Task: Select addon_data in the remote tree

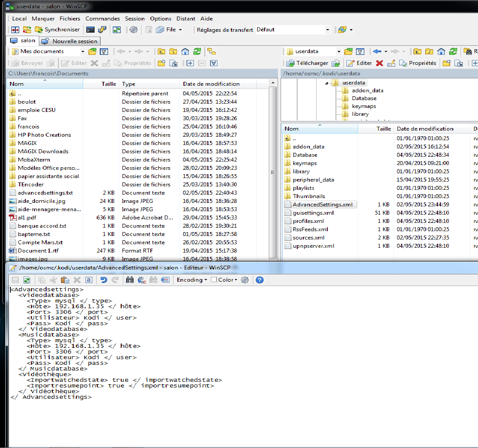Action: tap(367, 91)
